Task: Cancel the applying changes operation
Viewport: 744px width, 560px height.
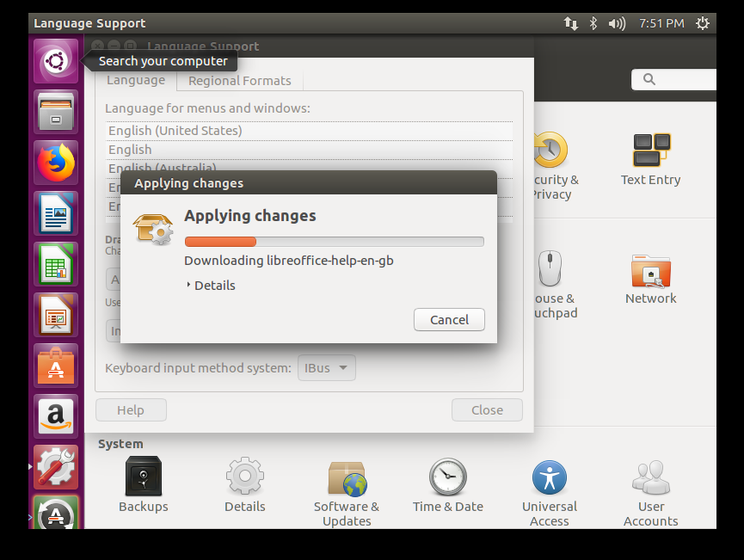Action: coord(449,320)
